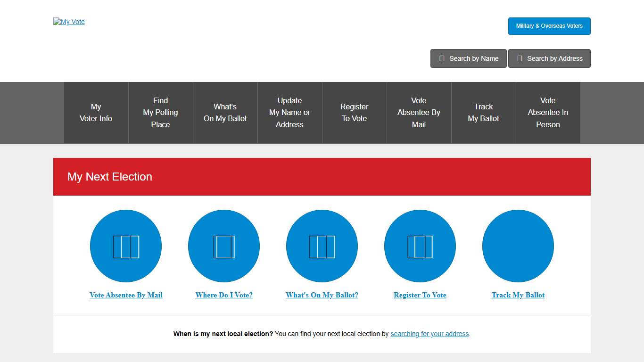Follow the 'searching for your address' link
644x362 pixels.
tap(429, 334)
